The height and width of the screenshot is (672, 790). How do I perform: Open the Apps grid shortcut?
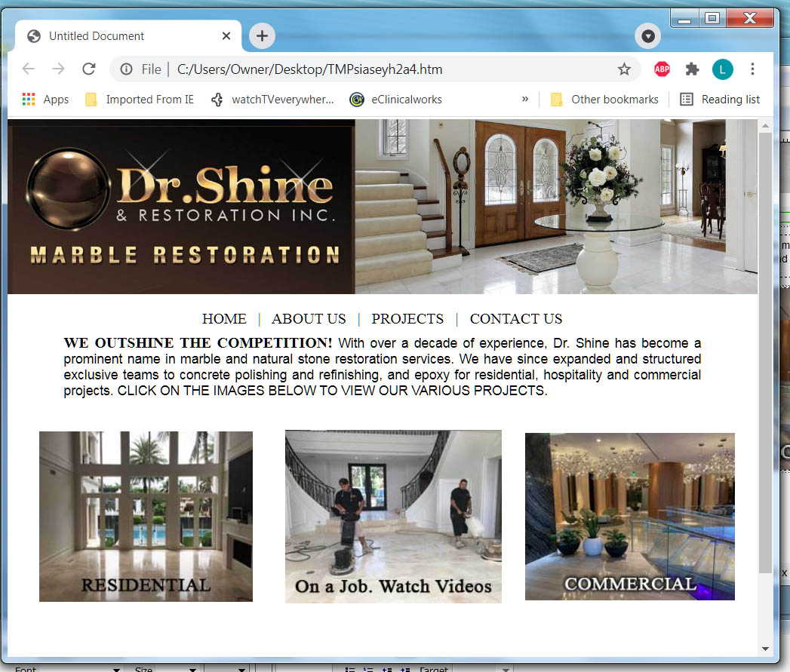[45, 100]
